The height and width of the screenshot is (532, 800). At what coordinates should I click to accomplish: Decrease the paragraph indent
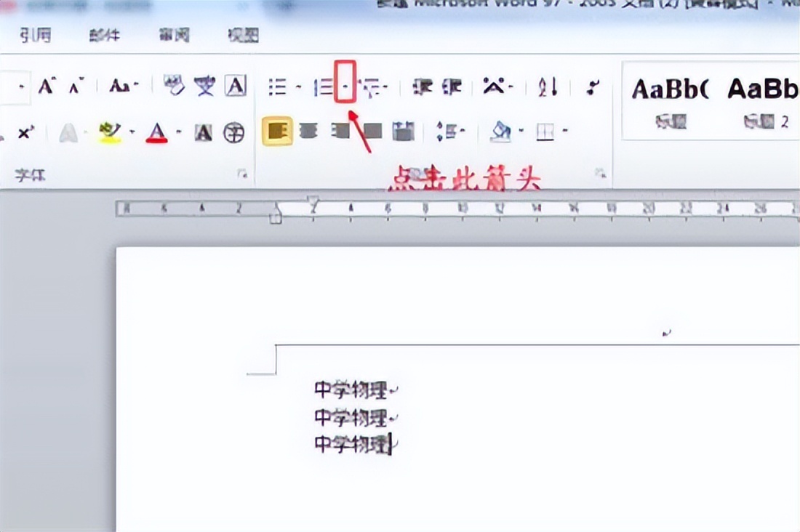(423, 88)
